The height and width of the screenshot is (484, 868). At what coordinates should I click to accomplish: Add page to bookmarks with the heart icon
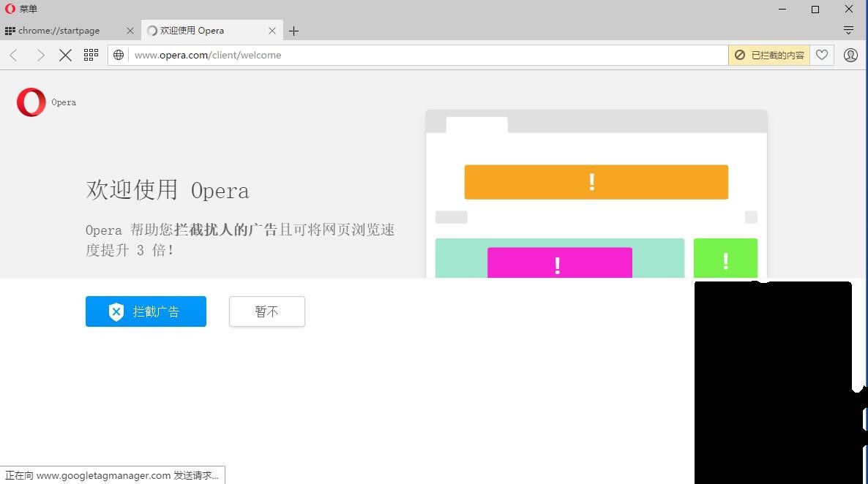point(821,55)
